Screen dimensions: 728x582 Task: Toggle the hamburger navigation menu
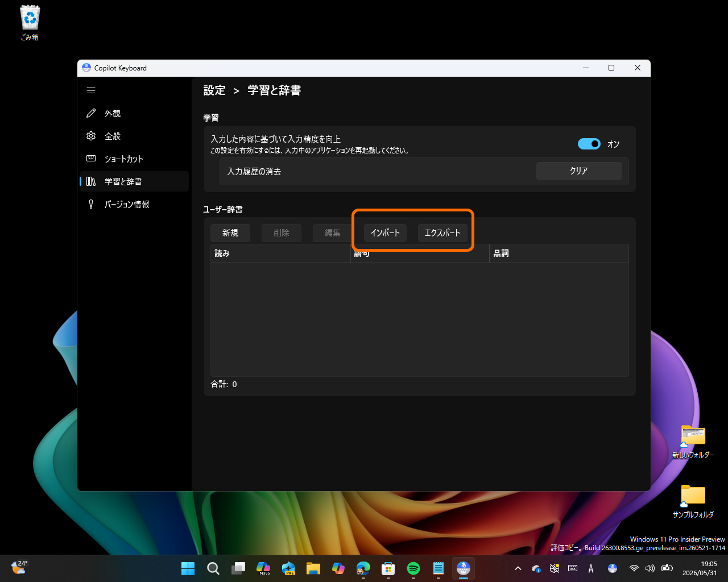pyautogui.click(x=91, y=90)
